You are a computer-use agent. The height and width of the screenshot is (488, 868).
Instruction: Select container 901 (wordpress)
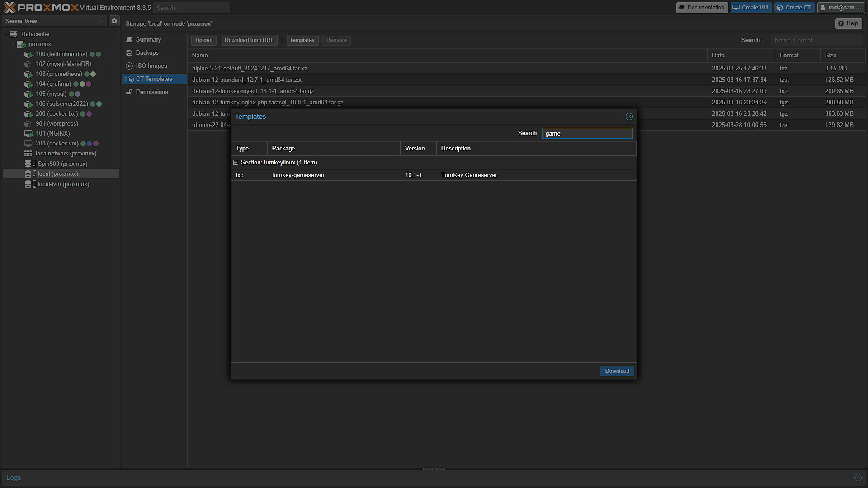click(57, 124)
